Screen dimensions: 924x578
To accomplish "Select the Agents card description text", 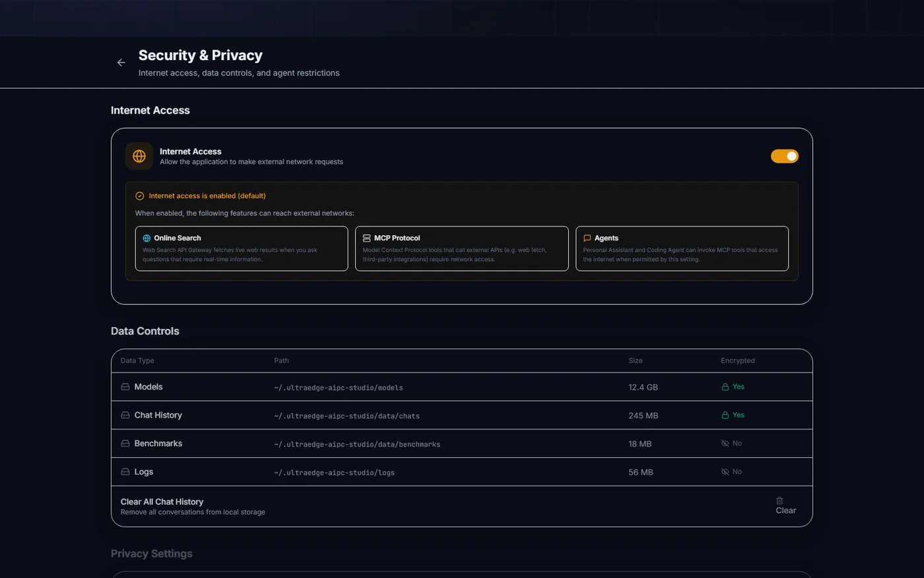I will coord(680,255).
